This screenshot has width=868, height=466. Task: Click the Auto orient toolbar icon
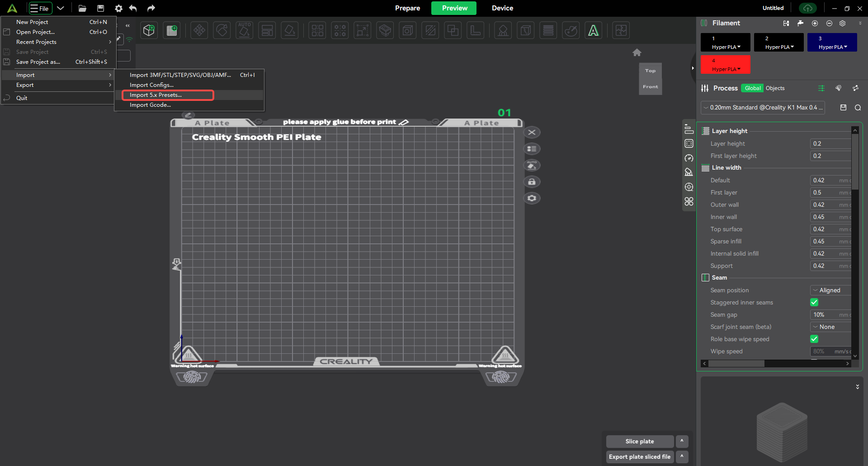pyautogui.click(x=245, y=30)
